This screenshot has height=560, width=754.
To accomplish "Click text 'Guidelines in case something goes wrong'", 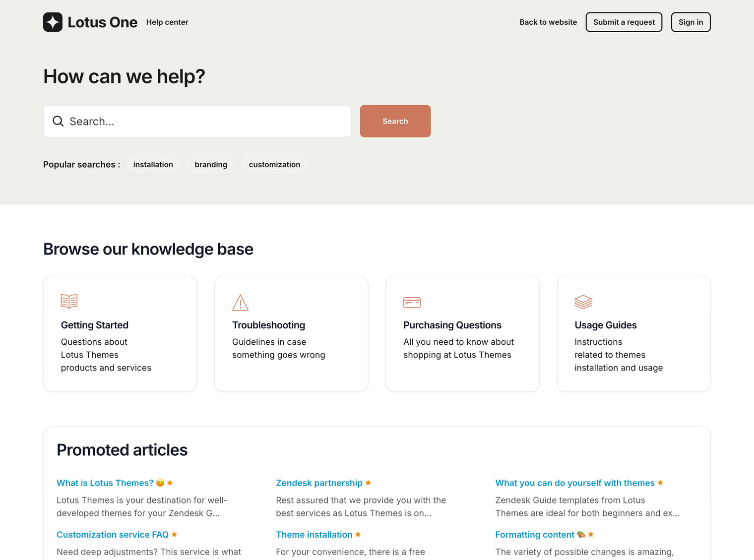I will tap(279, 348).
